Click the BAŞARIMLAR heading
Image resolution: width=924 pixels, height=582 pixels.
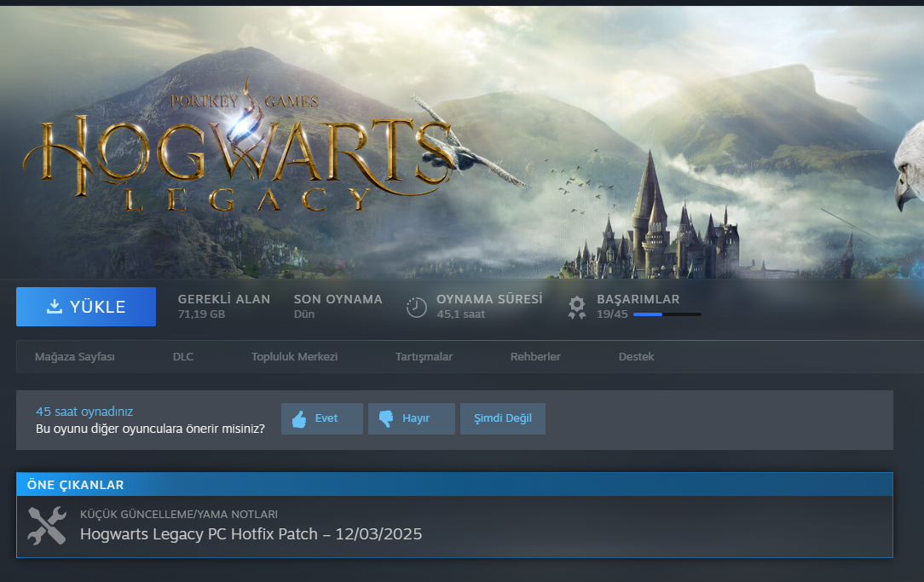point(638,299)
